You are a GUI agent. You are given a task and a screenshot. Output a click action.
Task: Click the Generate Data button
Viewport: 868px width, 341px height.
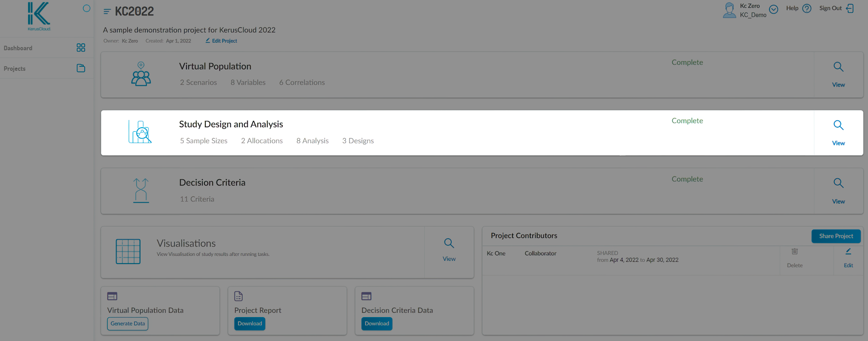pyautogui.click(x=128, y=323)
